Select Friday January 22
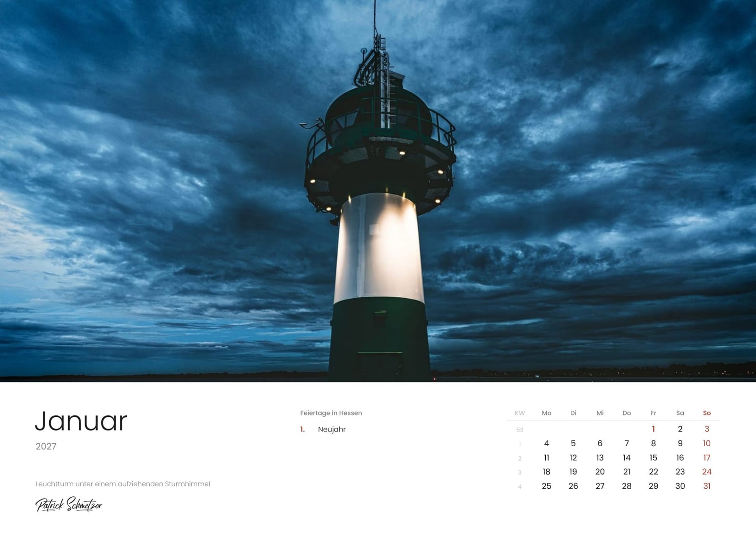 pyautogui.click(x=653, y=472)
